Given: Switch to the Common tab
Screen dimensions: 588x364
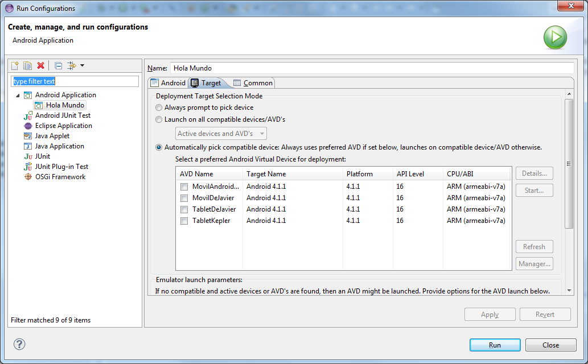Looking at the screenshot, I should 253,83.
